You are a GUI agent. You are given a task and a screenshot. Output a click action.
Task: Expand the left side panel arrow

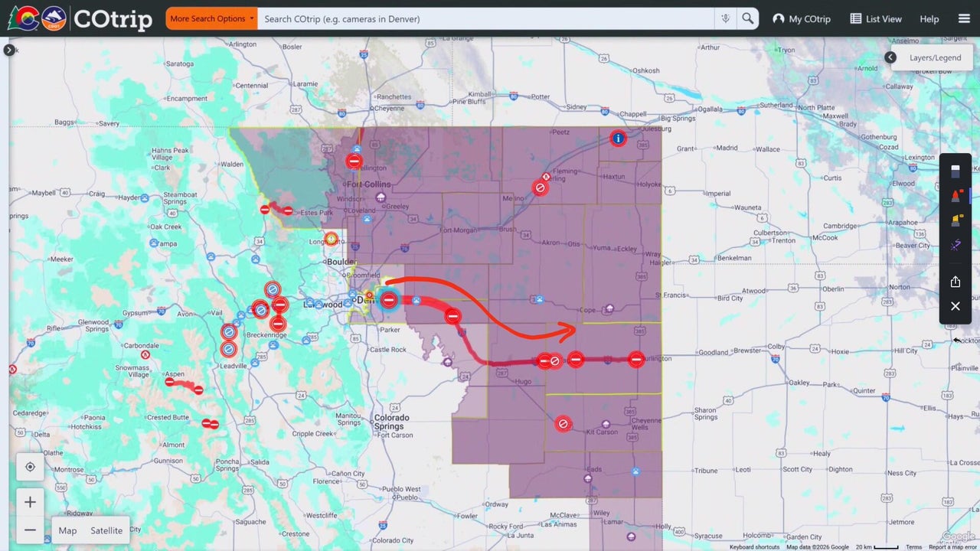(x=9, y=50)
